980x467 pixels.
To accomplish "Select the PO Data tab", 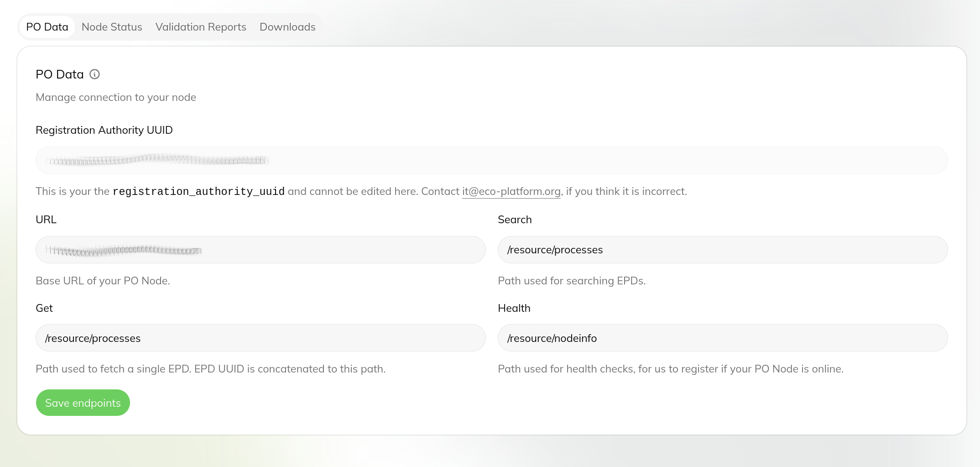I will pyautogui.click(x=47, y=27).
